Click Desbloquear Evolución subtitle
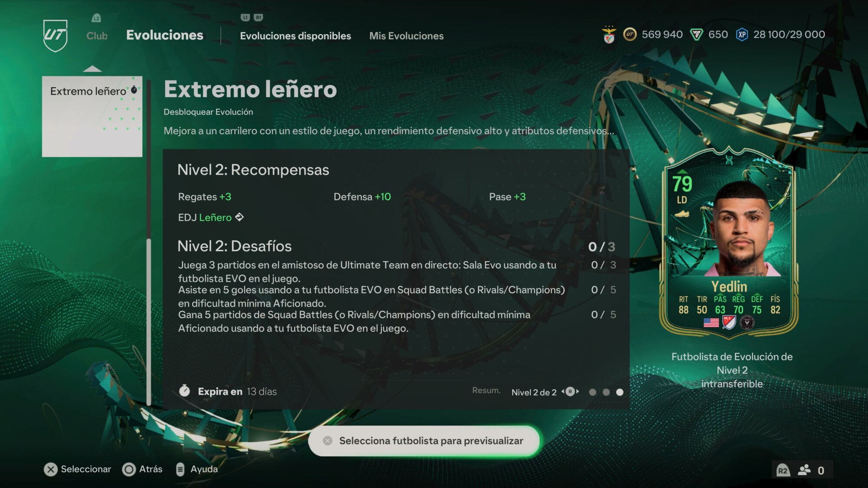 coord(208,112)
